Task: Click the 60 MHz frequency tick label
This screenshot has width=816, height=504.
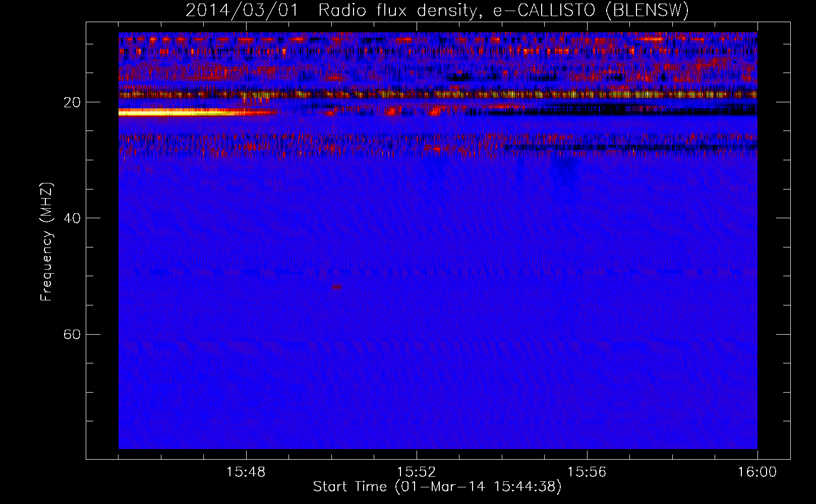Action: [72, 334]
